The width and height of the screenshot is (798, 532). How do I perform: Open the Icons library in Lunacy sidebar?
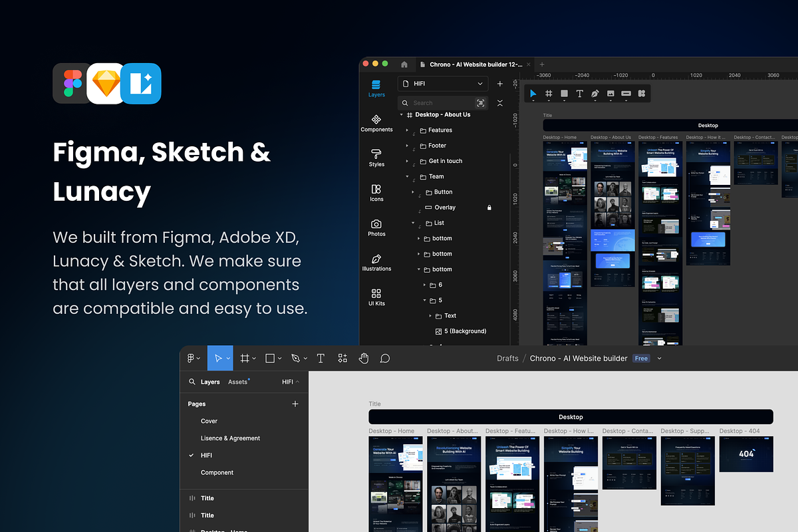[x=376, y=193]
